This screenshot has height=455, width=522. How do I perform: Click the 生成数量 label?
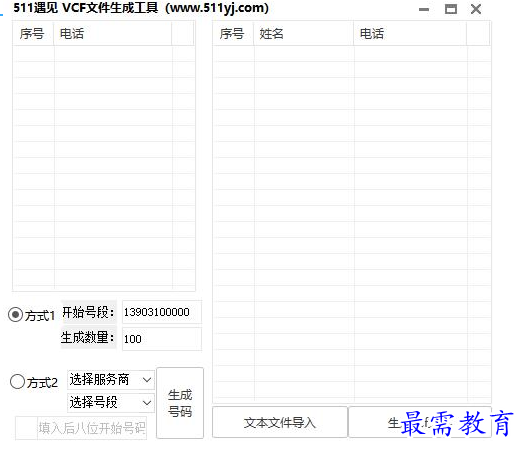pyautogui.click(x=88, y=338)
